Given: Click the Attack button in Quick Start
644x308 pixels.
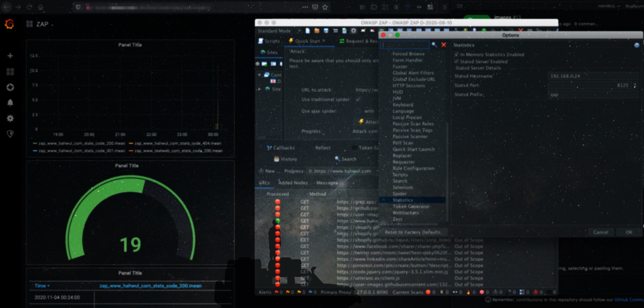Looking at the screenshot, I should [x=368, y=122].
